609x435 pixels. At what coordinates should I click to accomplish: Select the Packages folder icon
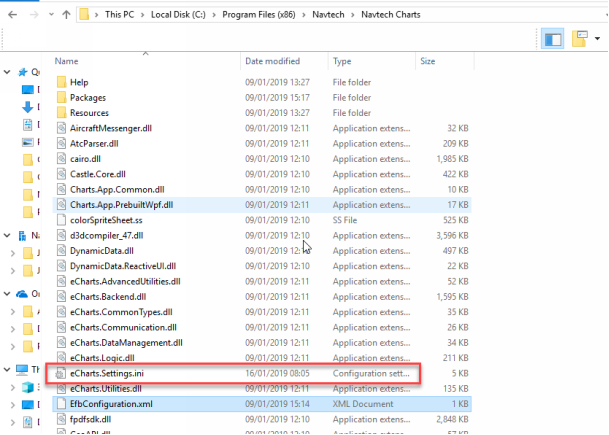coord(61,97)
